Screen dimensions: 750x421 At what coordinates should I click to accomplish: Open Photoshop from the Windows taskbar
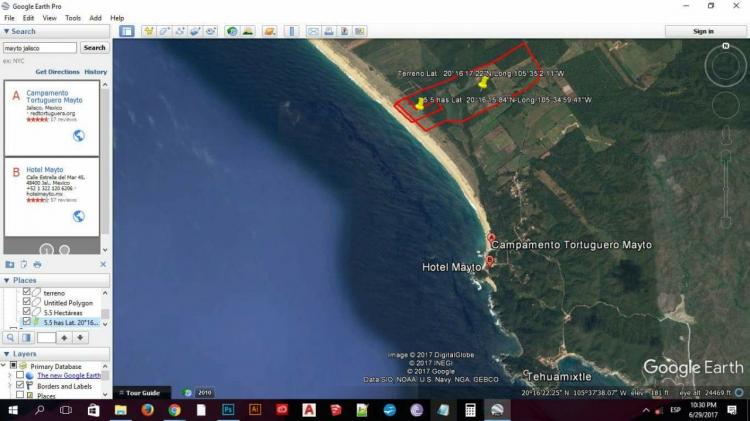click(x=228, y=410)
